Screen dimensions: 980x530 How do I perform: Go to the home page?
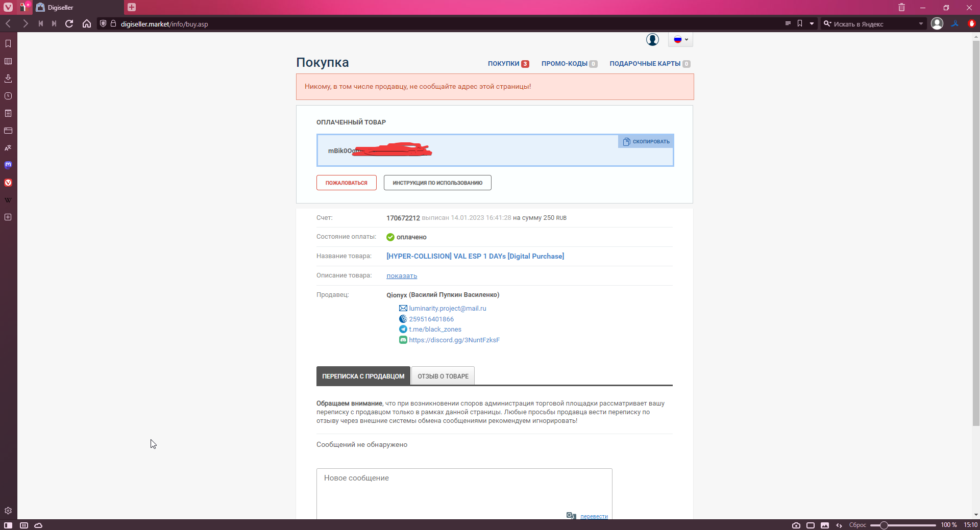(87, 23)
